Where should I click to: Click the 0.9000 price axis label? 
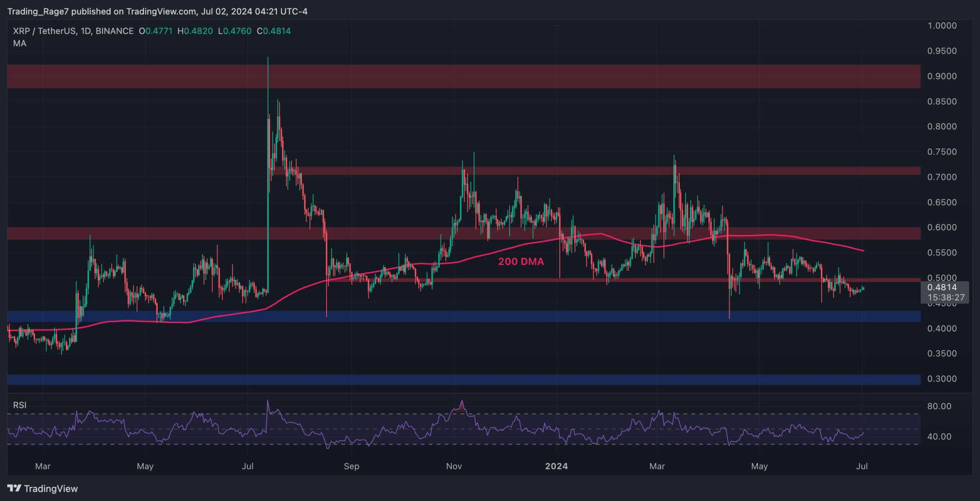point(942,76)
